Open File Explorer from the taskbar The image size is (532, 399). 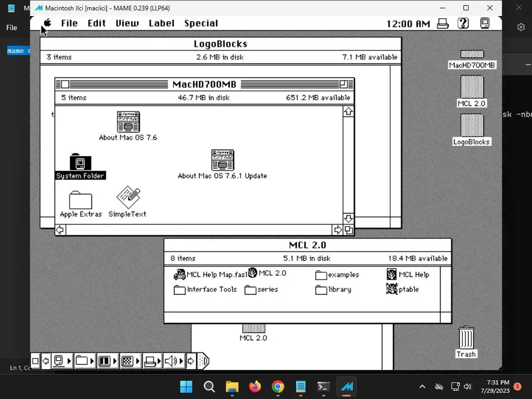click(232, 387)
